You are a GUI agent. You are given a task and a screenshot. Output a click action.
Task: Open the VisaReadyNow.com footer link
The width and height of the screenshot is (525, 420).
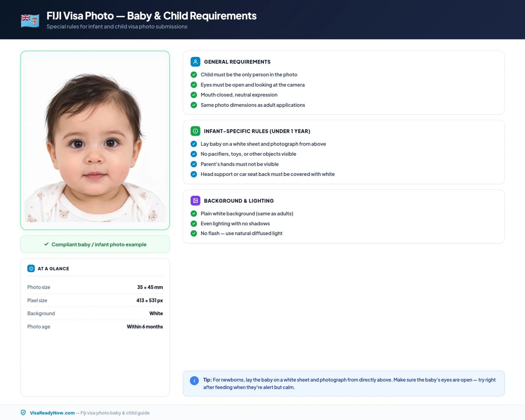(52, 413)
